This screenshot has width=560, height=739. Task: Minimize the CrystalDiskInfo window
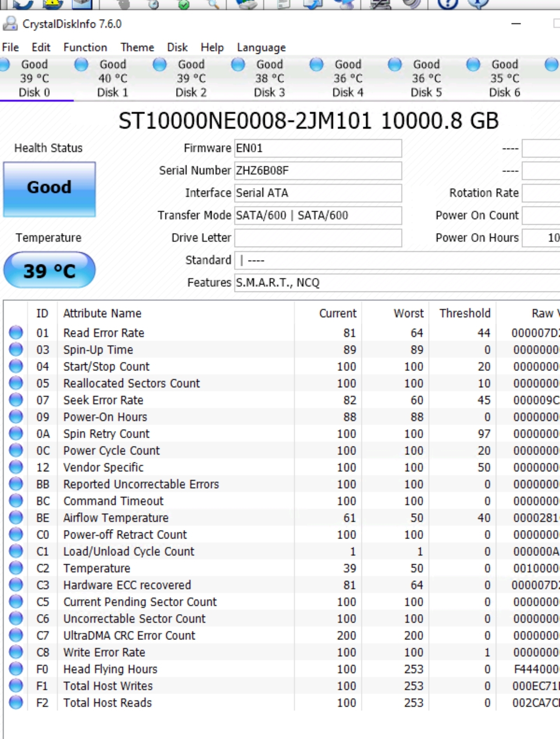(516, 24)
